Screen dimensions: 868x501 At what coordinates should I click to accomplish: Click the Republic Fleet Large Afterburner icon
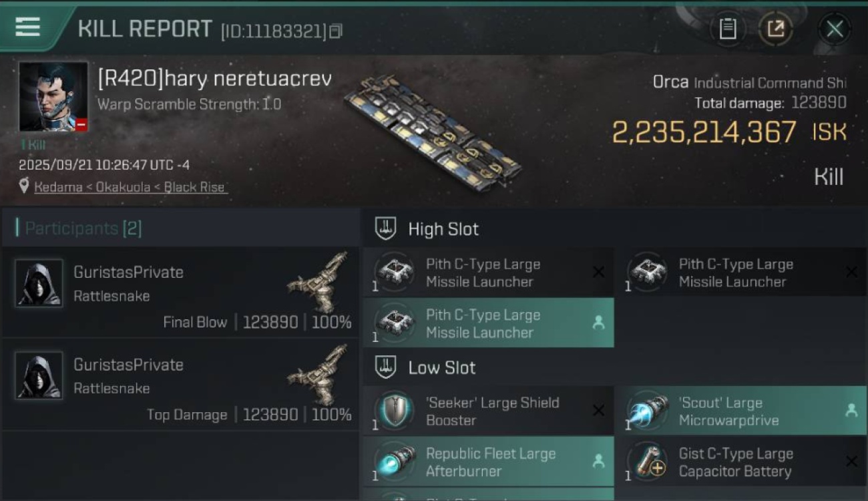tap(394, 462)
